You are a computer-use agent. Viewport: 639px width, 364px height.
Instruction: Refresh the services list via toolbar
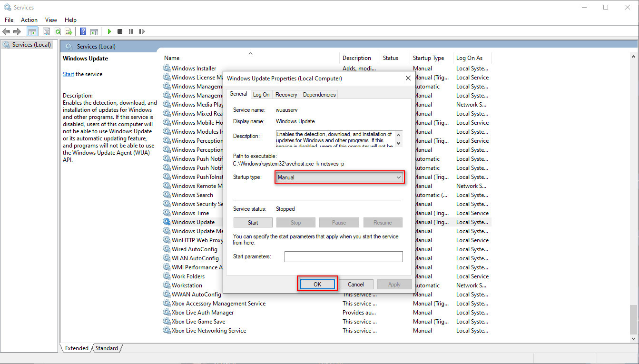58,31
